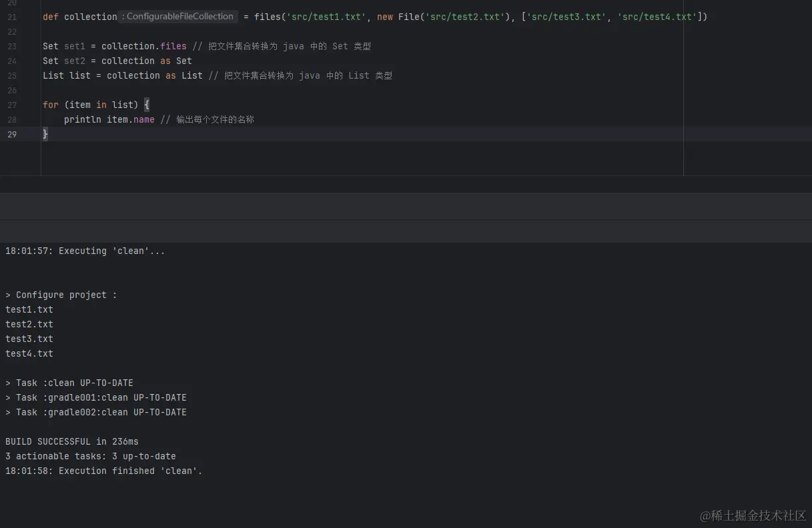Click the ConfigurableFileCollection type hint
Image resolution: width=812 pixels, height=528 pixels.
pyautogui.click(x=179, y=17)
